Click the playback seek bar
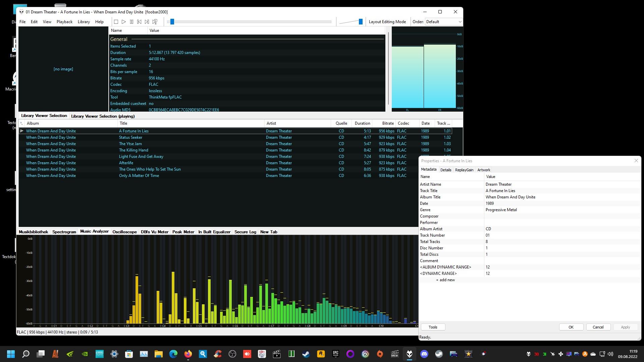This screenshot has height=362, width=644. pyautogui.click(x=250, y=22)
